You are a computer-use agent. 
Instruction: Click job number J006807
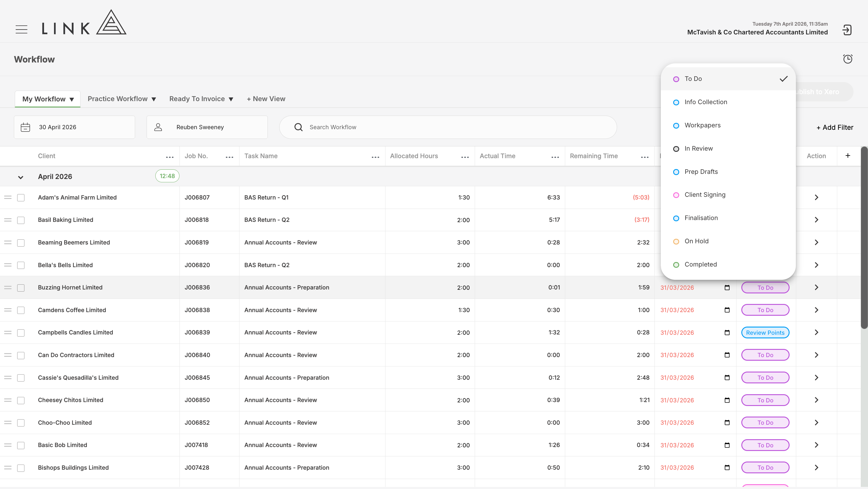[197, 197]
